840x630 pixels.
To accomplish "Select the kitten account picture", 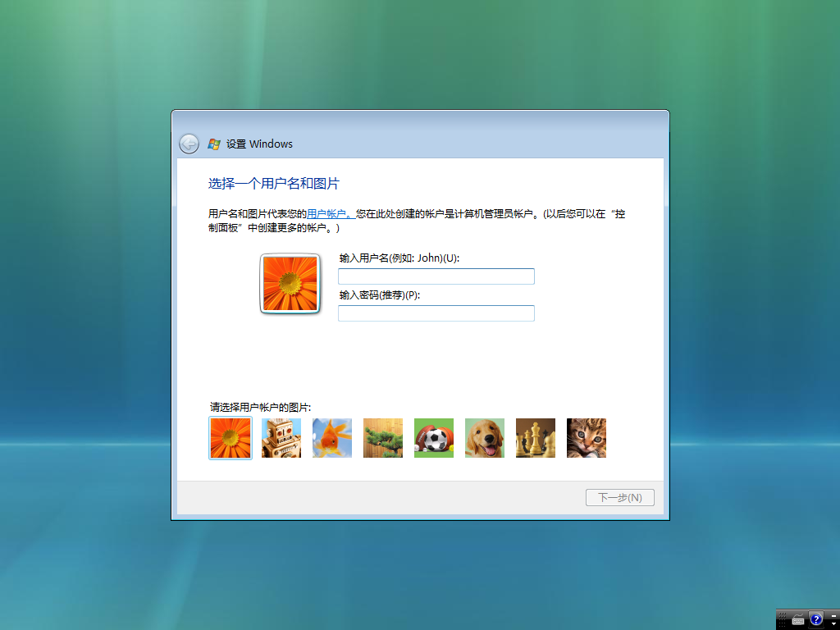I will pyautogui.click(x=587, y=438).
